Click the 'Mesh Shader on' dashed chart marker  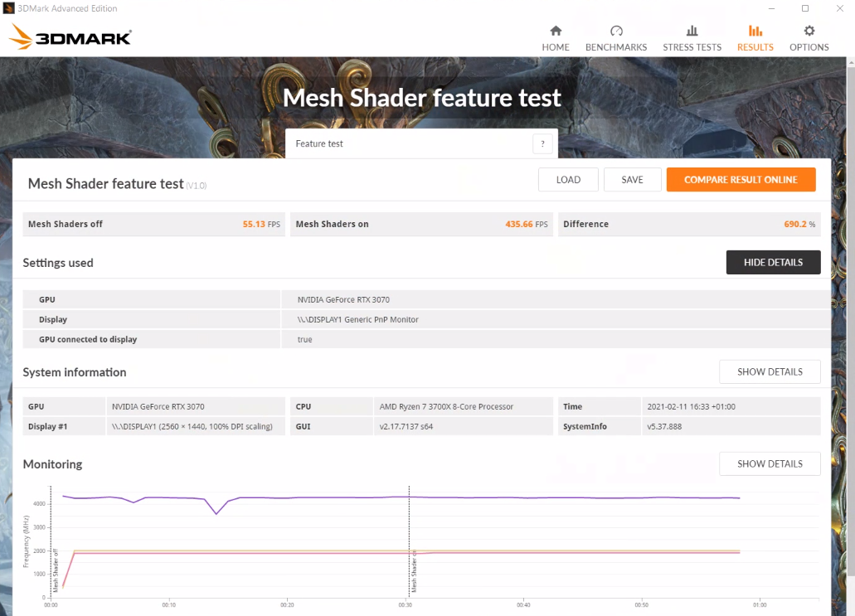pos(410,541)
